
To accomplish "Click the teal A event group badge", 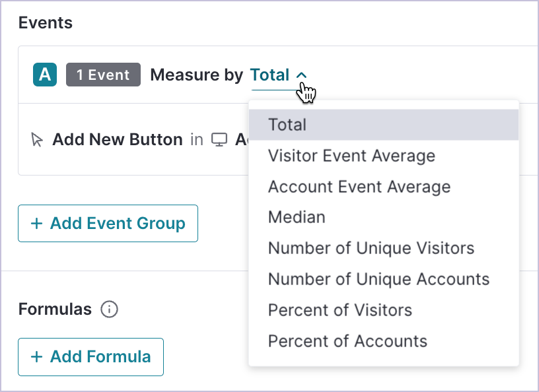I will 45,75.
